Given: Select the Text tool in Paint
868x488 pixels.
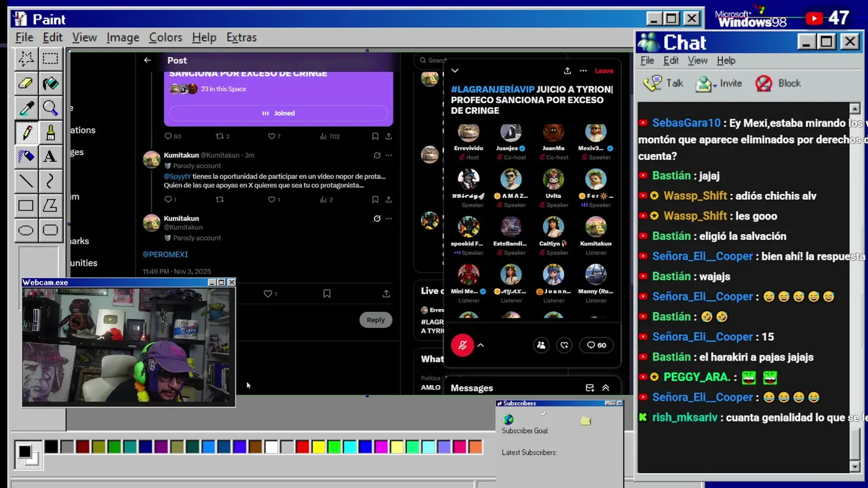Looking at the screenshot, I should tap(50, 157).
